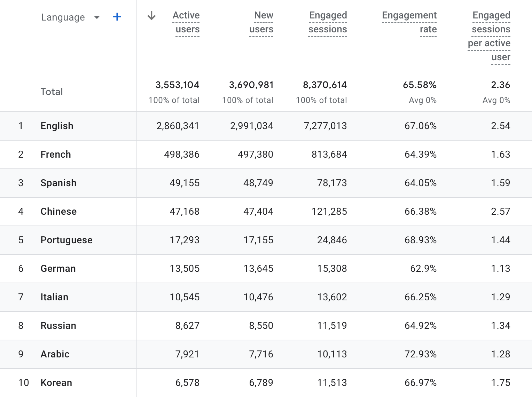This screenshot has height=403, width=532.
Task: Select the English language row label
Action: click(x=57, y=126)
